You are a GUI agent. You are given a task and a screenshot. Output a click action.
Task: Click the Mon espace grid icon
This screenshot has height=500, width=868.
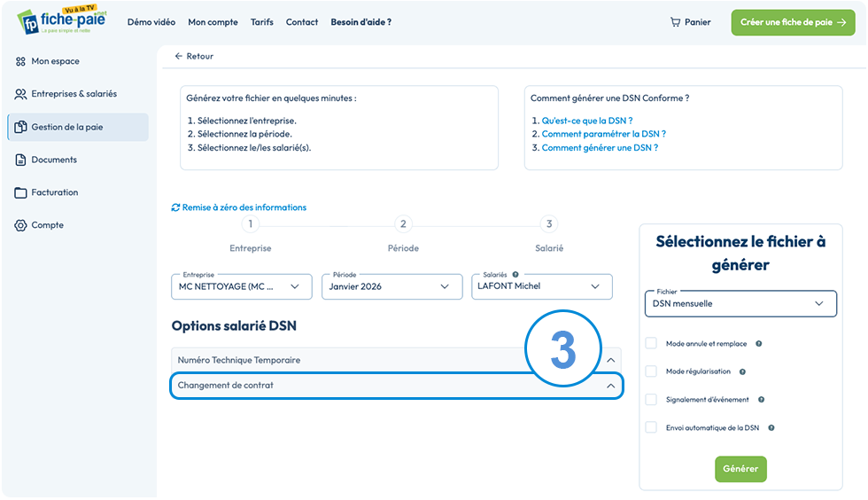click(x=20, y=61)
